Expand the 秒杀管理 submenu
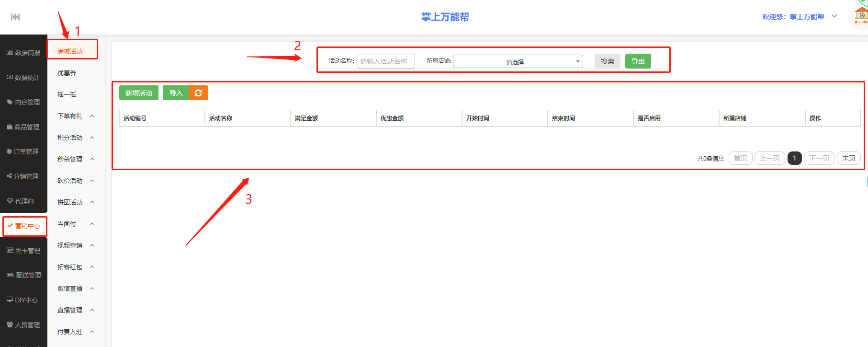Screen dimensions: 868x347 click(92, 159)
